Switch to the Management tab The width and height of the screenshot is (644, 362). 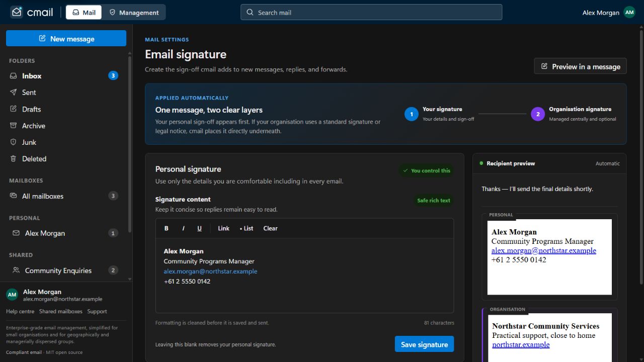(x=134, y=13)
